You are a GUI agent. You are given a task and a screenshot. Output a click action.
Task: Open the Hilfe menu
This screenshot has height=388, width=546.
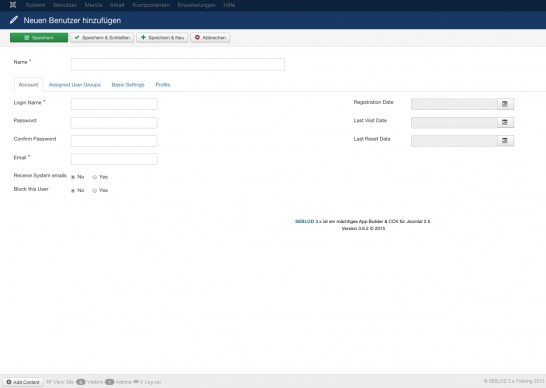(229, 5)
